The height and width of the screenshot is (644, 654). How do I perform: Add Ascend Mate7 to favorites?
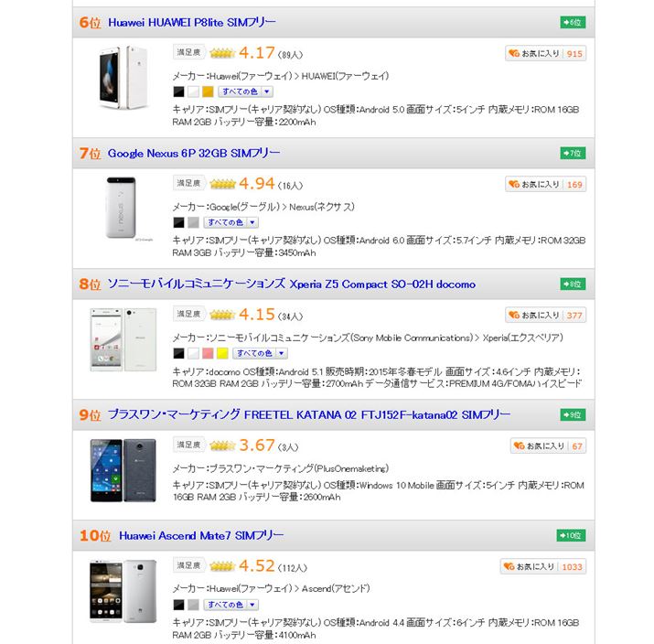tap(531, 567)
